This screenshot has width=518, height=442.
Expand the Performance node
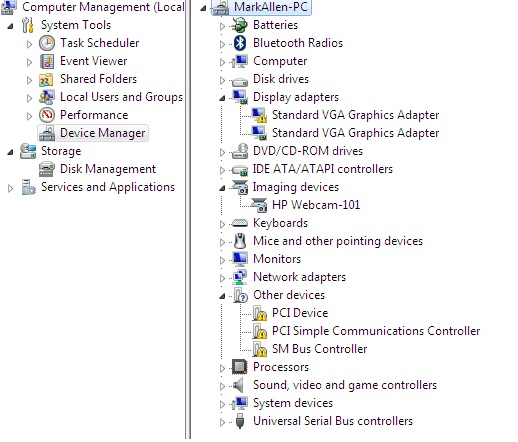(x=29, y=116)
